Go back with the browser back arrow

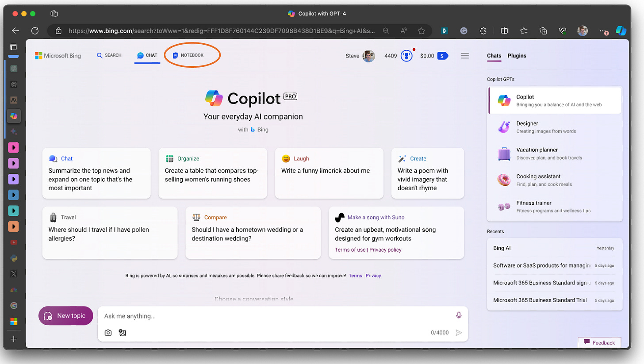(x=15, y=31)
